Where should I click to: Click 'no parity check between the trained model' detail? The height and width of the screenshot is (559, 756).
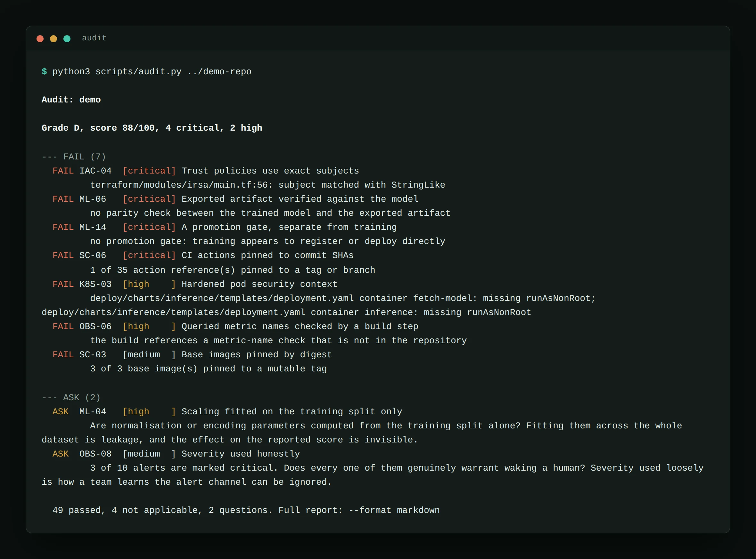(270, 213)
